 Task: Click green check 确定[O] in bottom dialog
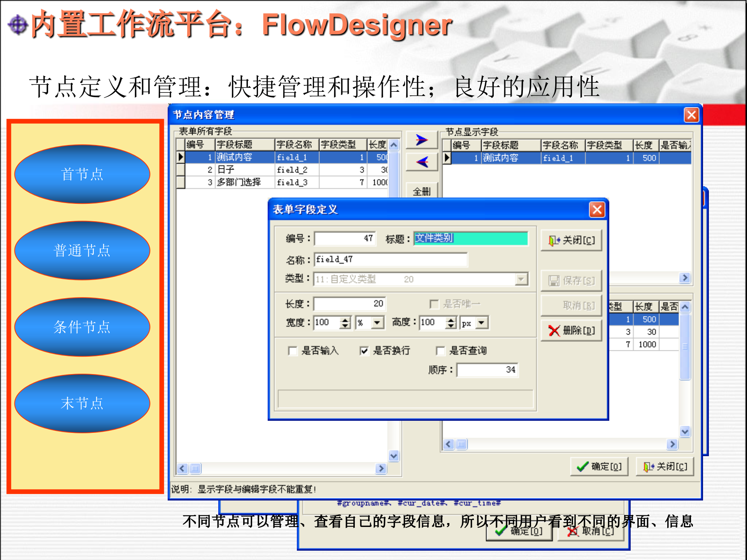click(519, 532)
